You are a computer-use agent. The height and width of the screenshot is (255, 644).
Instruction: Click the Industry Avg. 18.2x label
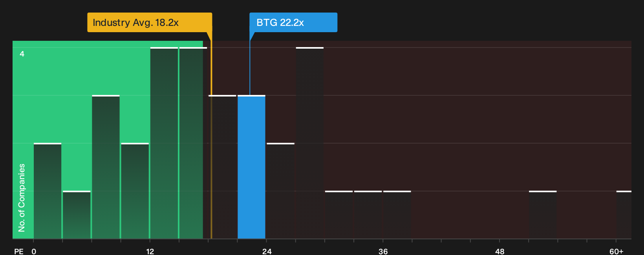point(150,22)
